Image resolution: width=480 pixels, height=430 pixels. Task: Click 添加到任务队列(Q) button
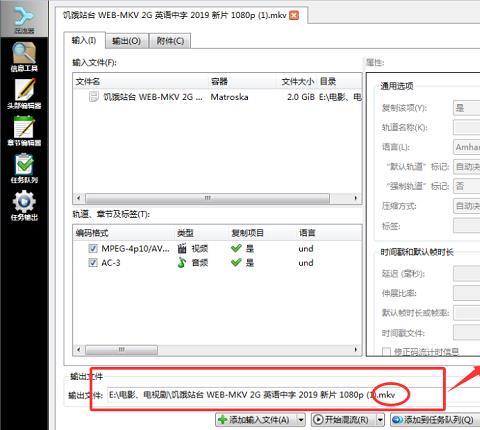435,420
